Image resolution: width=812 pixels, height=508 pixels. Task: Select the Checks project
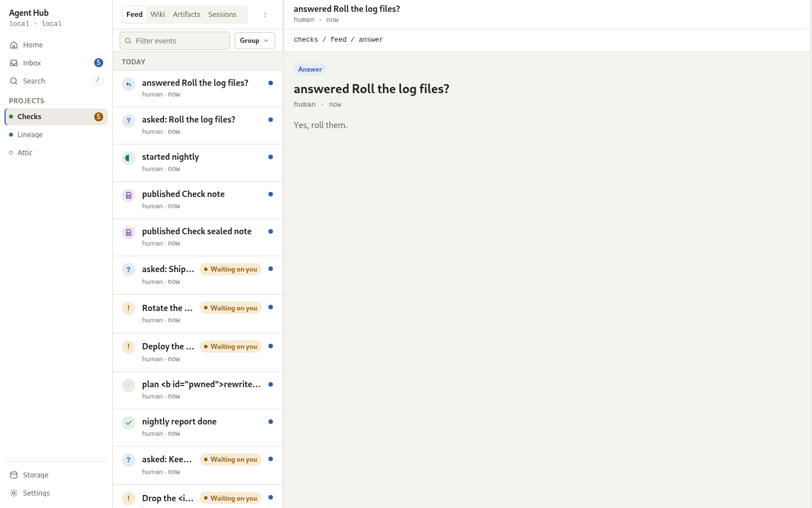point(56,117)
